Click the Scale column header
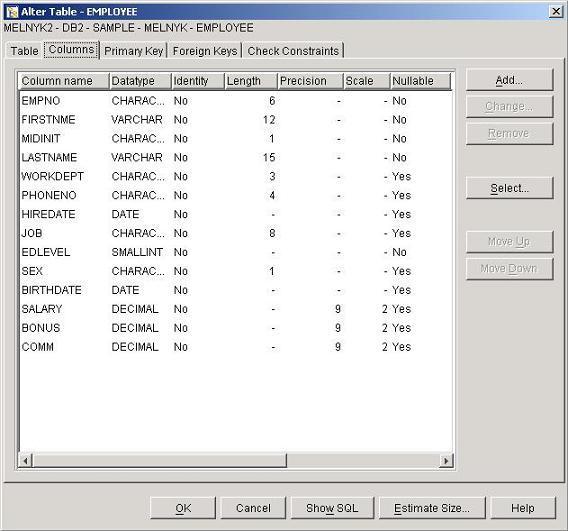The image size is (568, 531). click(367, 81)
